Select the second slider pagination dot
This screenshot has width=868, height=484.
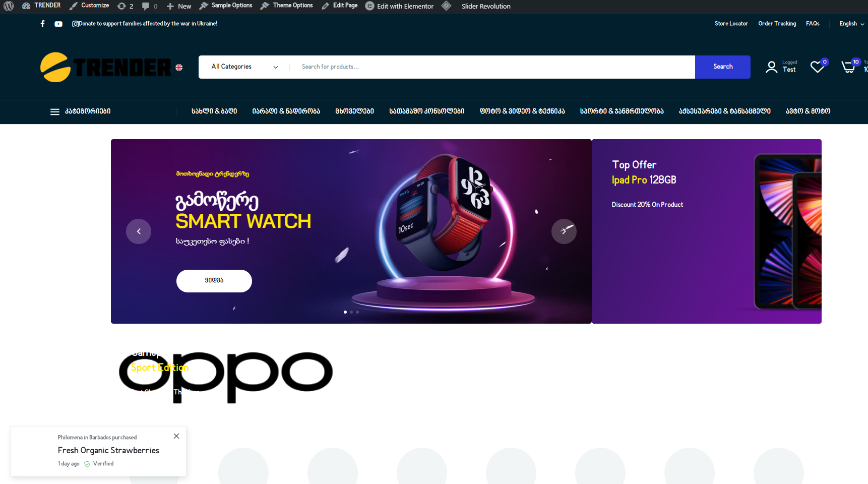[351, 312]
